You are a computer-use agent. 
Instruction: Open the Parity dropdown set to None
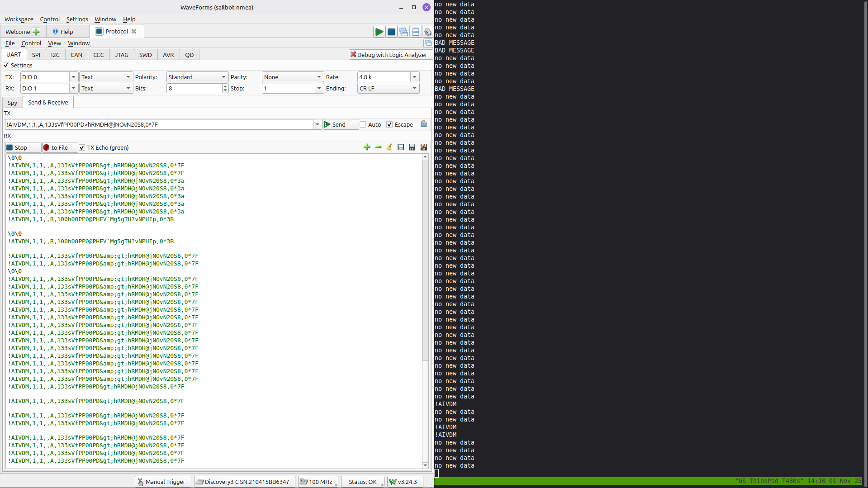(292, 77)
